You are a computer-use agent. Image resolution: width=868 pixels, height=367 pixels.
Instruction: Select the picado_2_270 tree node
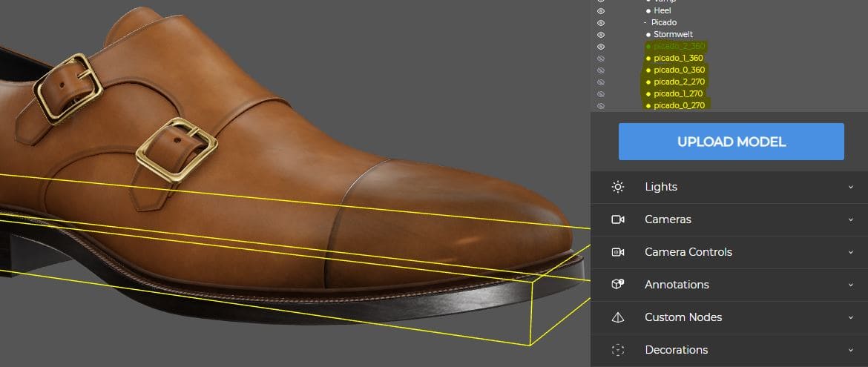[679, 82]
